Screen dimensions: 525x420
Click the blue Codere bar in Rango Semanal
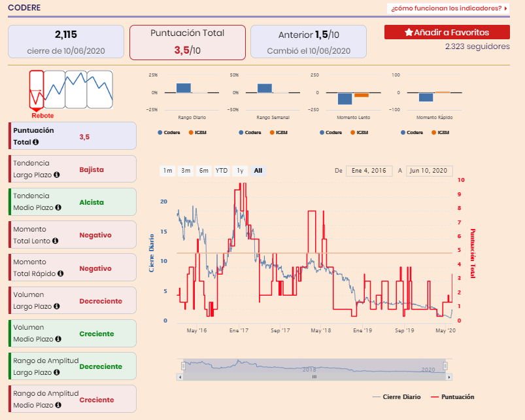(265, 88)
